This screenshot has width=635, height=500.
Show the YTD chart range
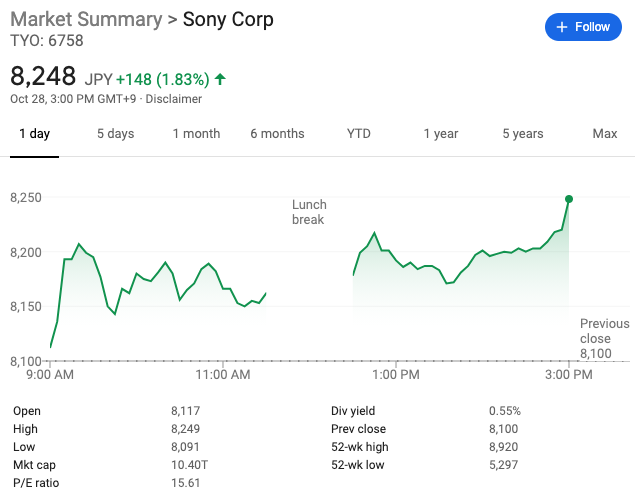[358, 134]
